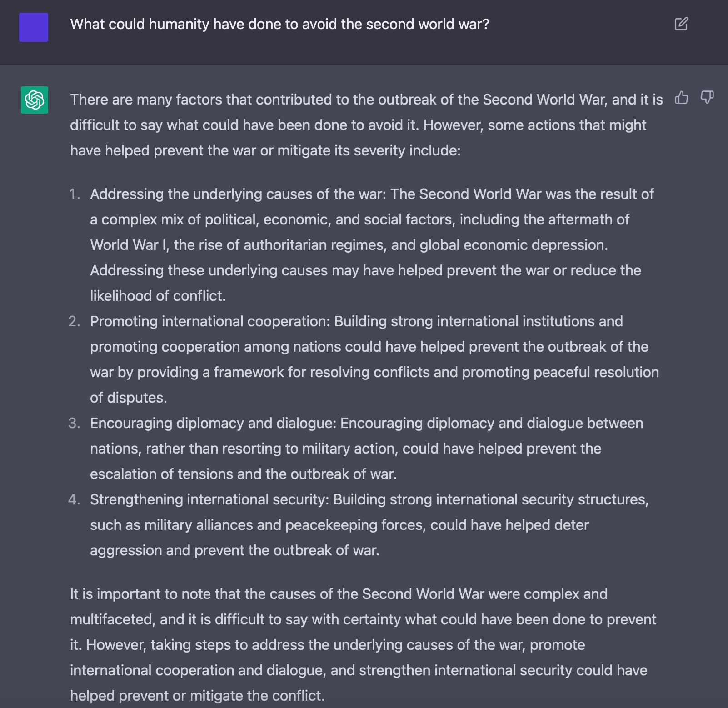Click the purple user avatar square
This screenshot has width=728, height=708.
(x=34, y=27)
